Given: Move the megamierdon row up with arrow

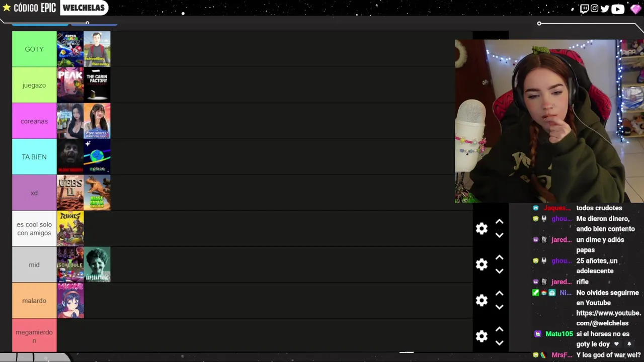Looking at the screenshot, I should click(x=499, y=329).
